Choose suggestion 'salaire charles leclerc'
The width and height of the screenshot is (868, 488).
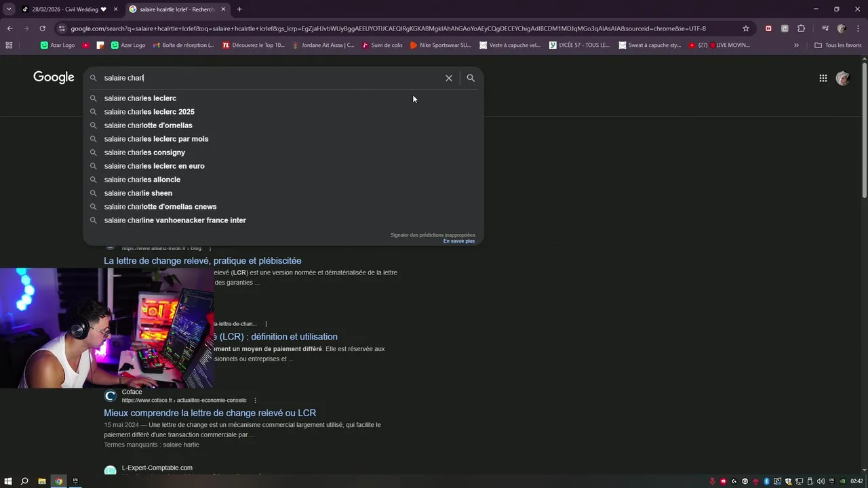point(283,98)
